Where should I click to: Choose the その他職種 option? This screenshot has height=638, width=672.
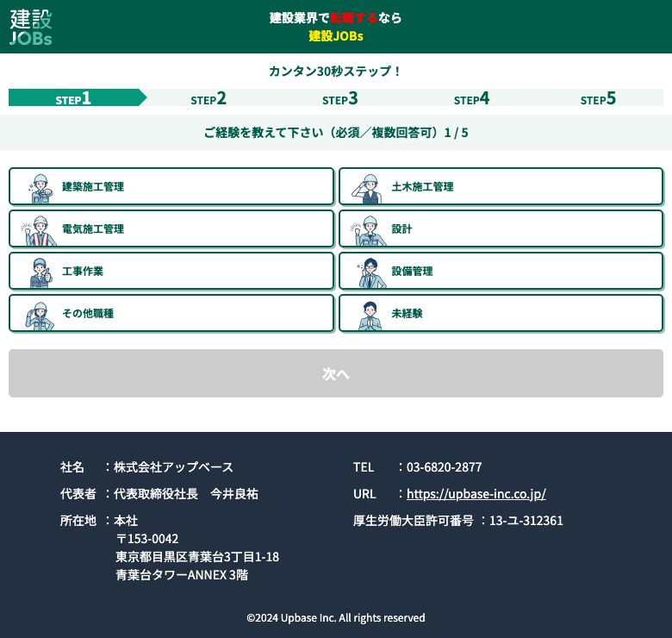(171, 314)
